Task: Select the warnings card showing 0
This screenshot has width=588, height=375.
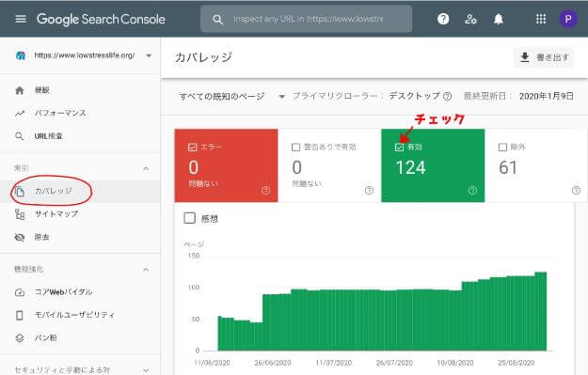Action: pyautogui.click(x=329, y=165)
